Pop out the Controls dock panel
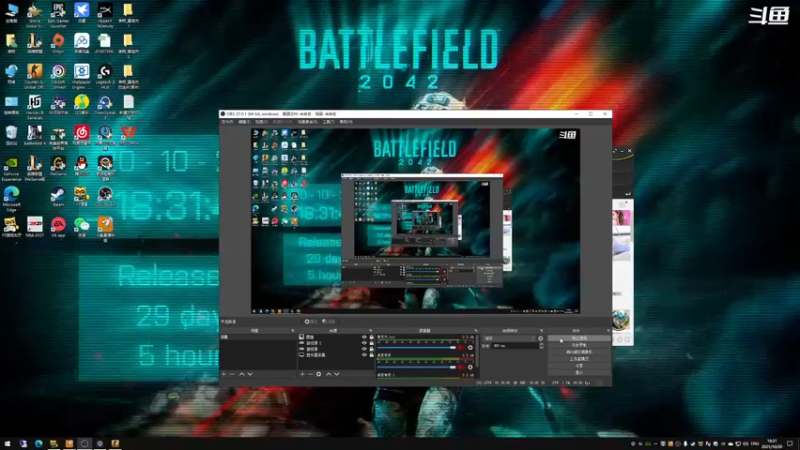The width and height of the screenshot is (800, 450). point(608,331)
